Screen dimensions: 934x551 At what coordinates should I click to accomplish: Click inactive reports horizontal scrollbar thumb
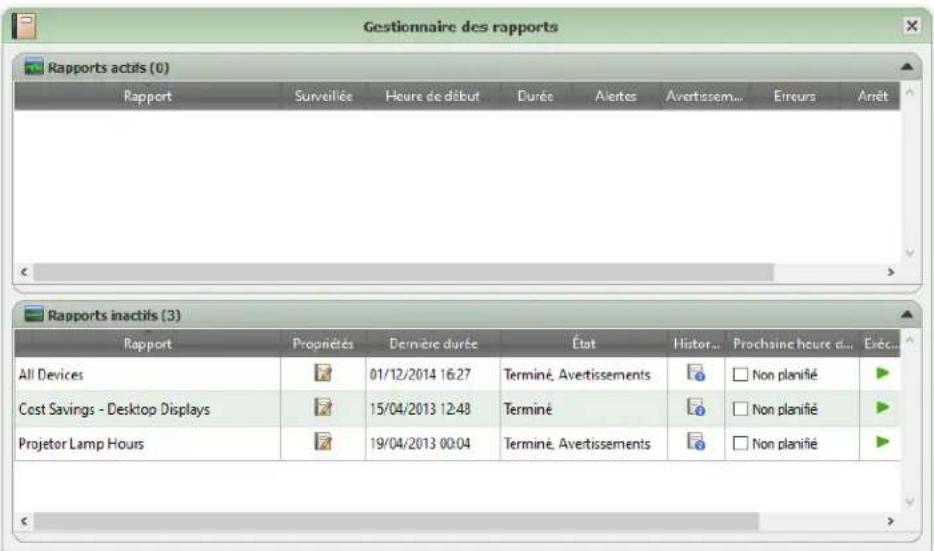(396, 521)
